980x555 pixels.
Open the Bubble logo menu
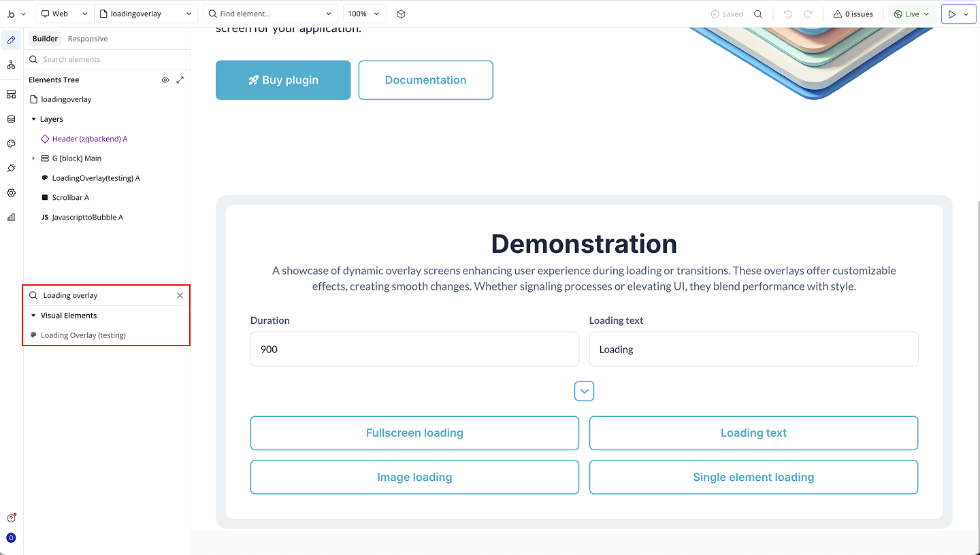[15, 14]
